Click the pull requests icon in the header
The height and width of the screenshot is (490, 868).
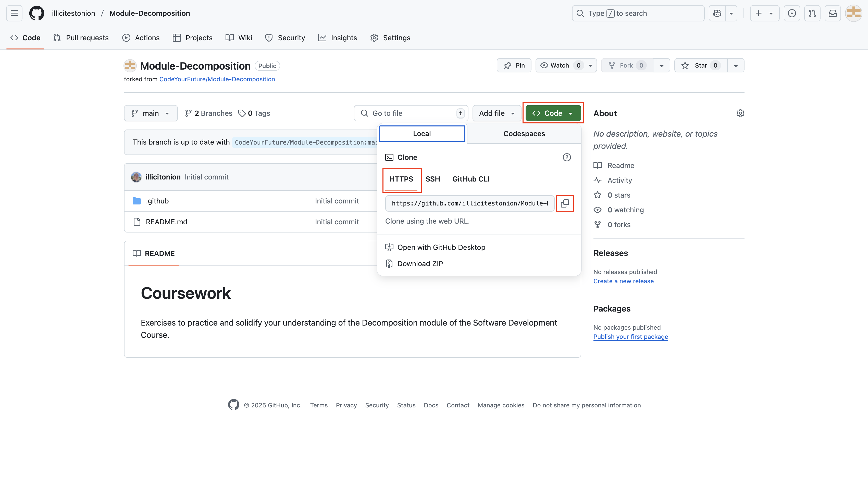click(x=812, y=13)
